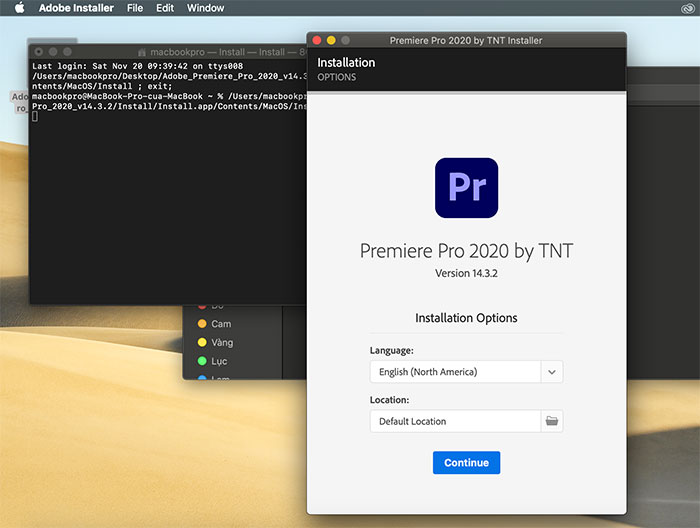Image resolution: width=700 pixels, height=528 pixels.
Task: Open the File menu
Action: pos(135,8)
